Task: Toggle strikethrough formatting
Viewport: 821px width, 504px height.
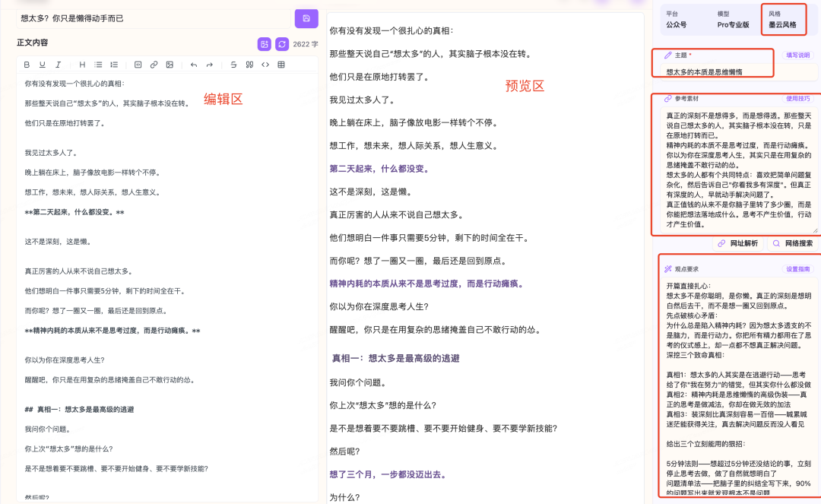Action: tap(233, 65)
